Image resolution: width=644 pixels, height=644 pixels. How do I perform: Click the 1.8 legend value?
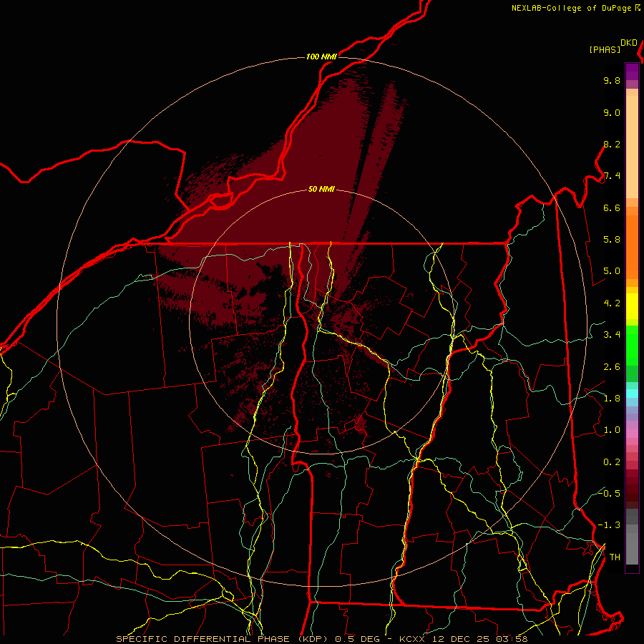(612, 399)
